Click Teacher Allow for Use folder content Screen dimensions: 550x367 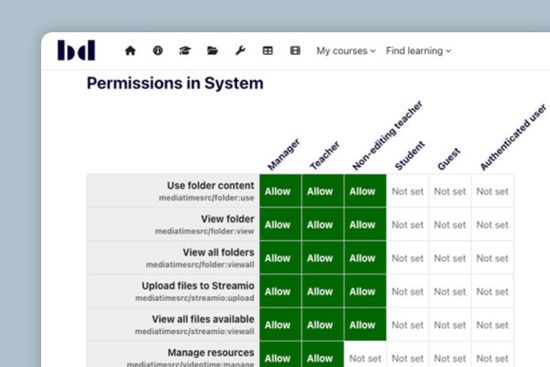323,191
